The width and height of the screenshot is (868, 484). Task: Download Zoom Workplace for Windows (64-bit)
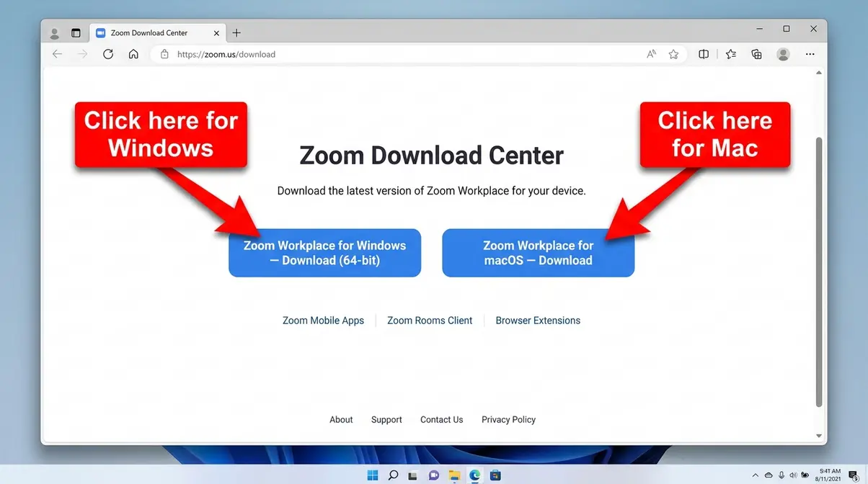click(324, 253)
